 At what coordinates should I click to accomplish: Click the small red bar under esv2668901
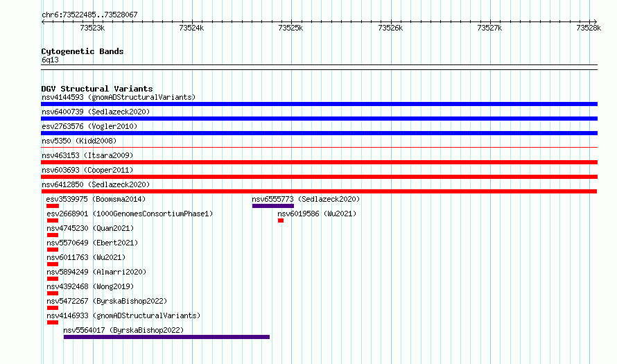coord(52,220)
